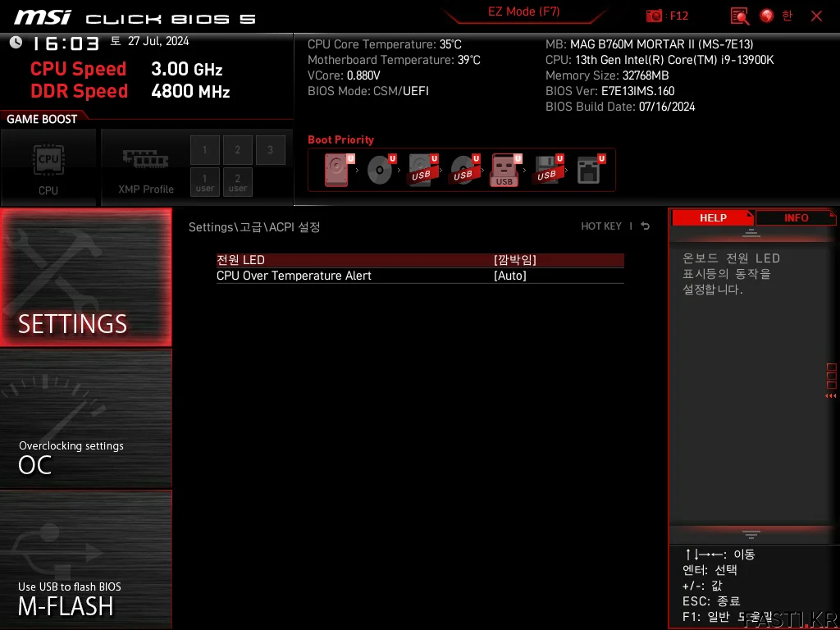Click the Motherboard Temperature 39°C reading
This screenshot has height=630, width=840.
(394, 60)
